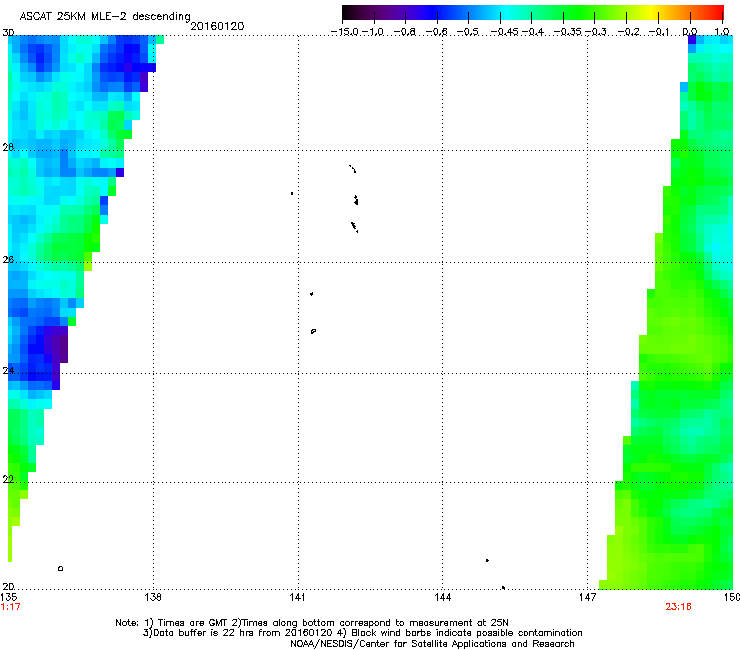Click the latitude label '22'
The height and width of the screenshot is (650, 740).
[8, 479]
